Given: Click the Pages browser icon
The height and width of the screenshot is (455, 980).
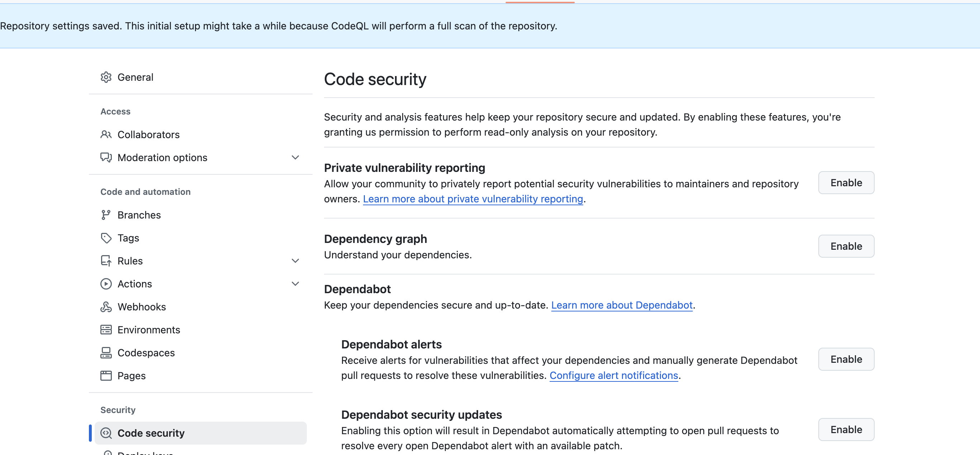Looking at the screenshot, I should (106, 376).
